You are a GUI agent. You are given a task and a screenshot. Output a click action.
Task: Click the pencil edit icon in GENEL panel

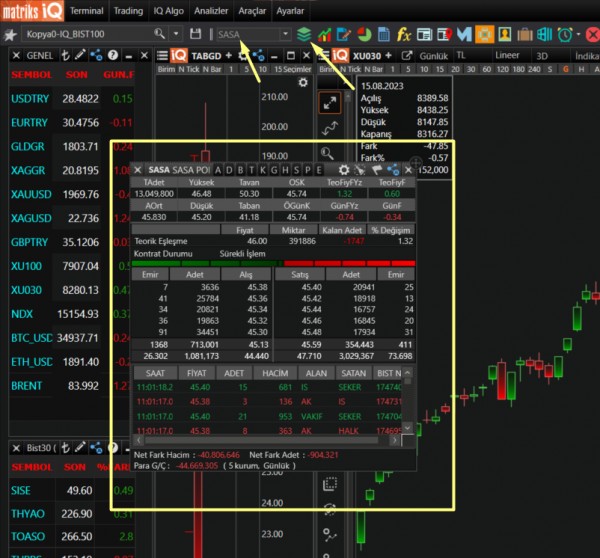[80, 55]
